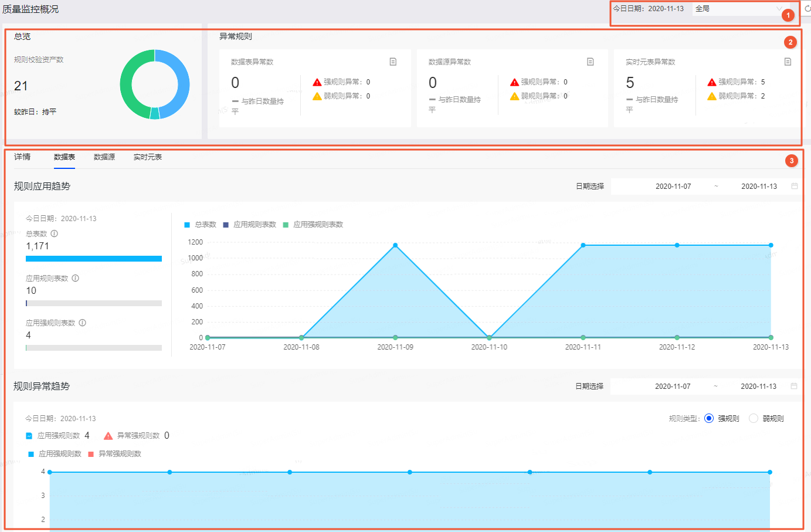Expand the 全局 scope dropdown

(739, 9)
